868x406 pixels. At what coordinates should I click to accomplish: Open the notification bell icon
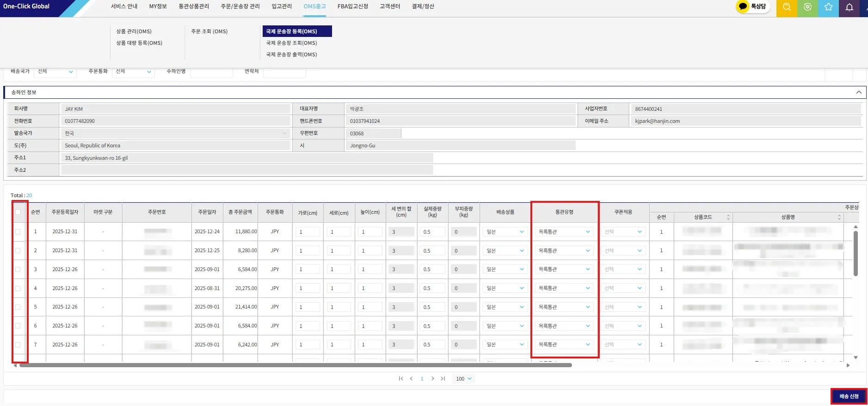850,7
